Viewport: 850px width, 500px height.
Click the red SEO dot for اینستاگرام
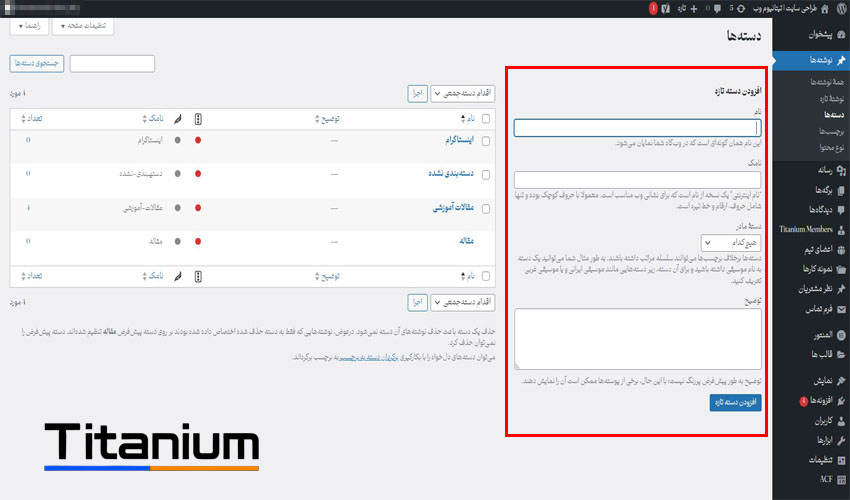pyautogui.click(x=198, y=140)
